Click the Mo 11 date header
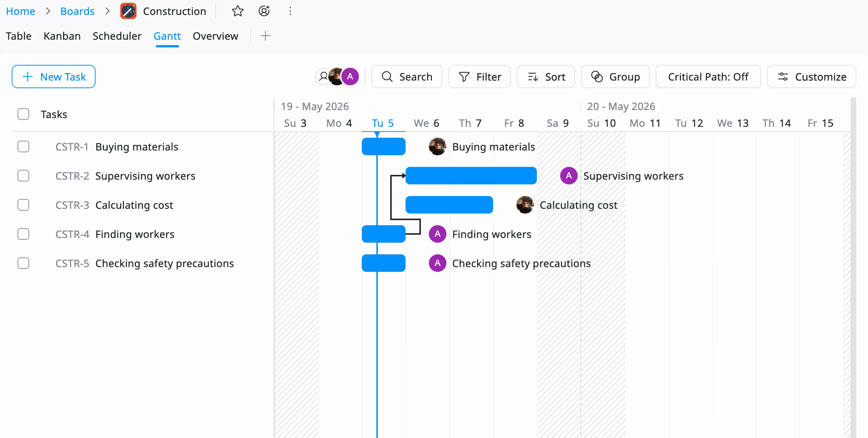The image size is (868, 438). point(645,123)
